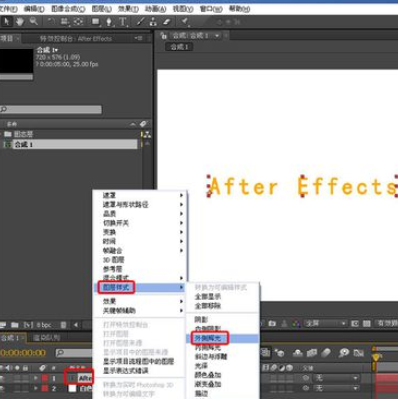Open the 遮罩 submenu
Image resolution: width=398 pixels, height=400 pixels.
point(140,195)
